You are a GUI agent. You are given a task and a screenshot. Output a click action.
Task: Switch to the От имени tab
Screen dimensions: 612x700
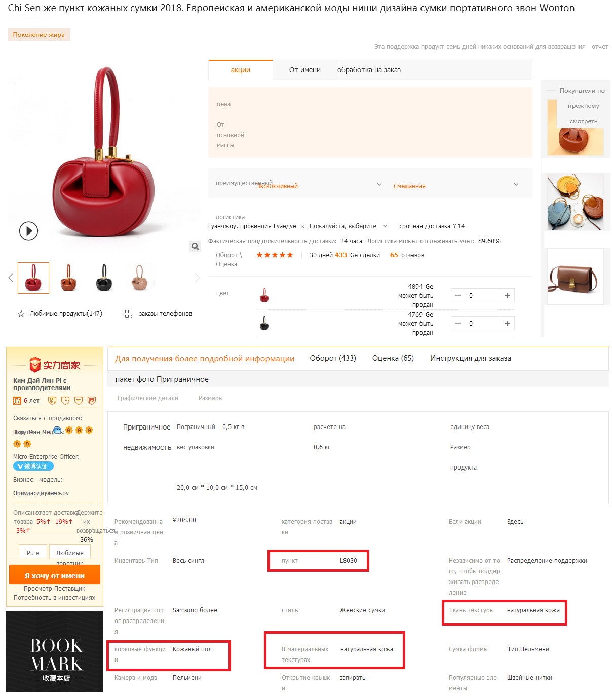[x=305, y=70]
